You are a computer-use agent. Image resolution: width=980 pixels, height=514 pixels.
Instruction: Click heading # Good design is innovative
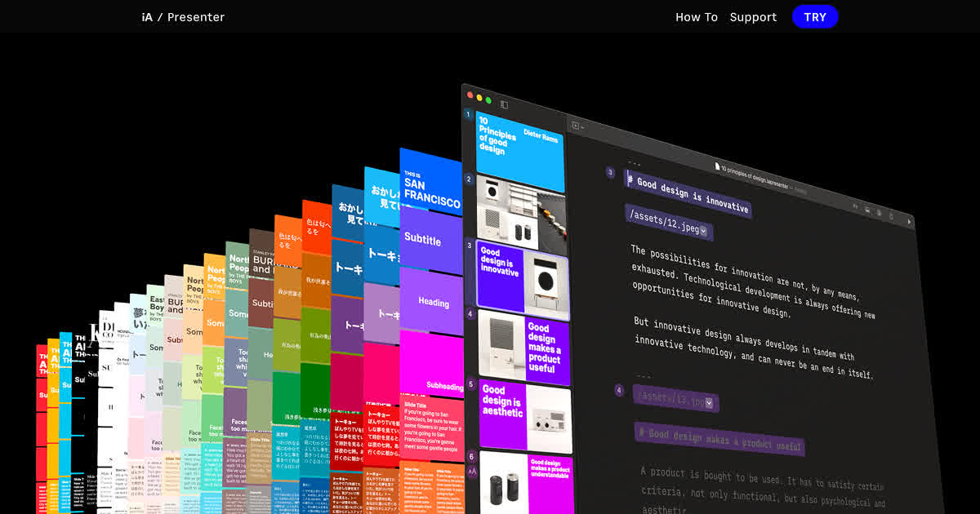(x=688, y=193)
